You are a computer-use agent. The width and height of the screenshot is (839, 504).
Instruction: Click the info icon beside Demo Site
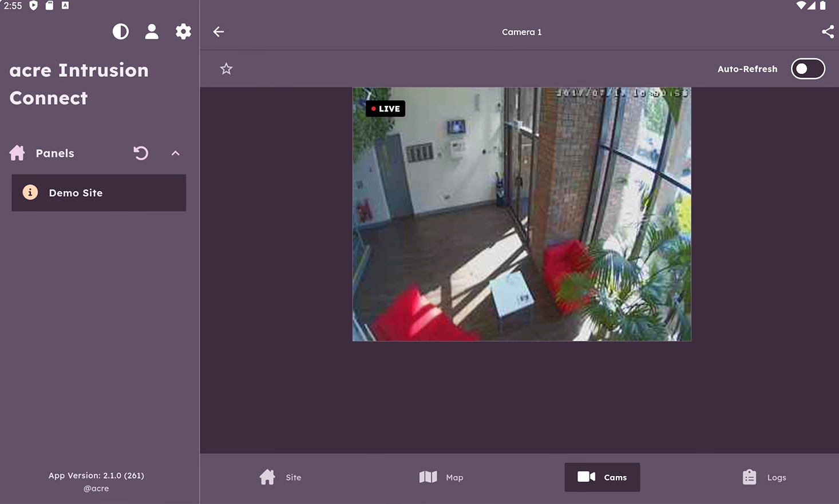point(30,193)
